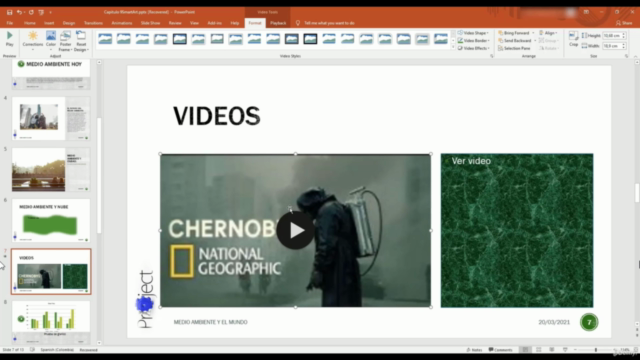Open the Poster Frame menu
This screenshot has height=360, width=640.
pos(65,41)
